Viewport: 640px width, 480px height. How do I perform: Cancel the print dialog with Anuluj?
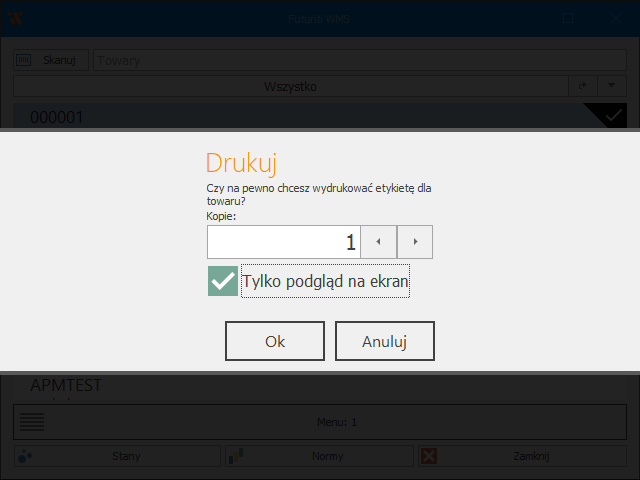[x=384, y=341]
